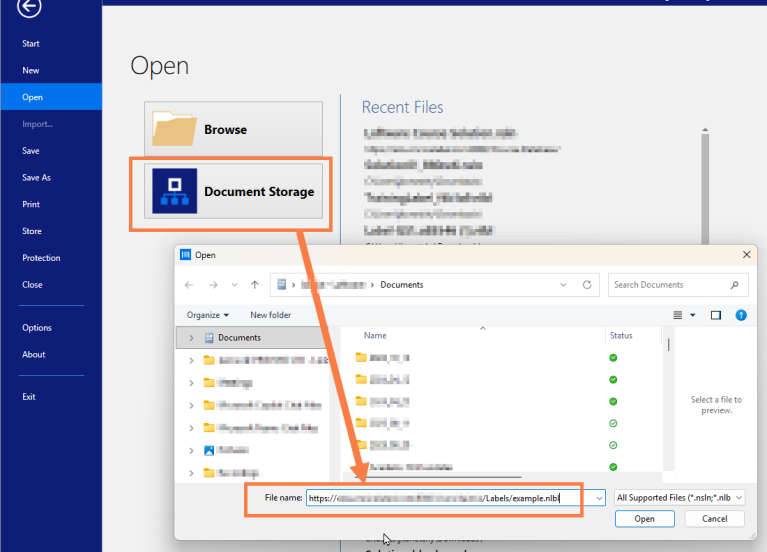Open the File name history dropdown
The image size is (767, 552).
(600, 498)
